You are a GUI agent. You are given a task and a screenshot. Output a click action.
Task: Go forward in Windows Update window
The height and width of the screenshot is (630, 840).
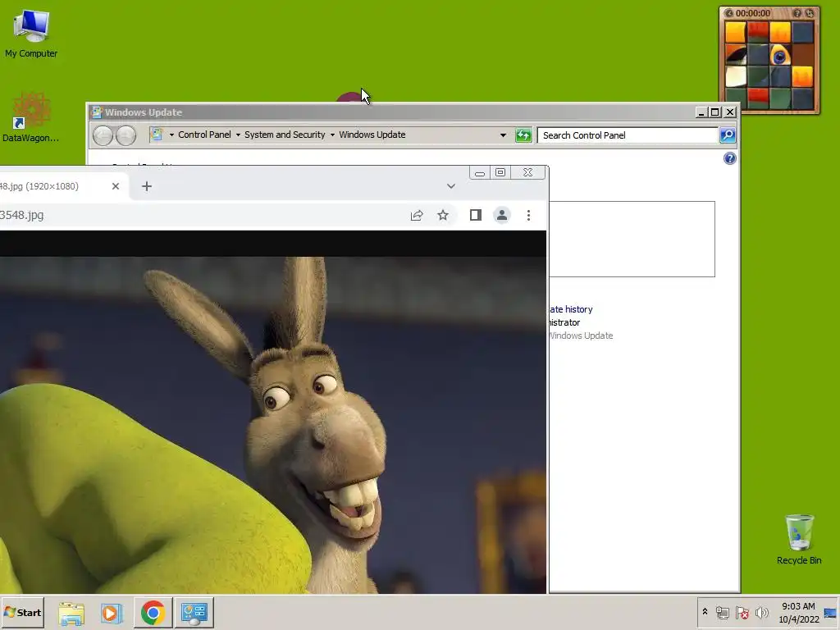click(126, 135)
